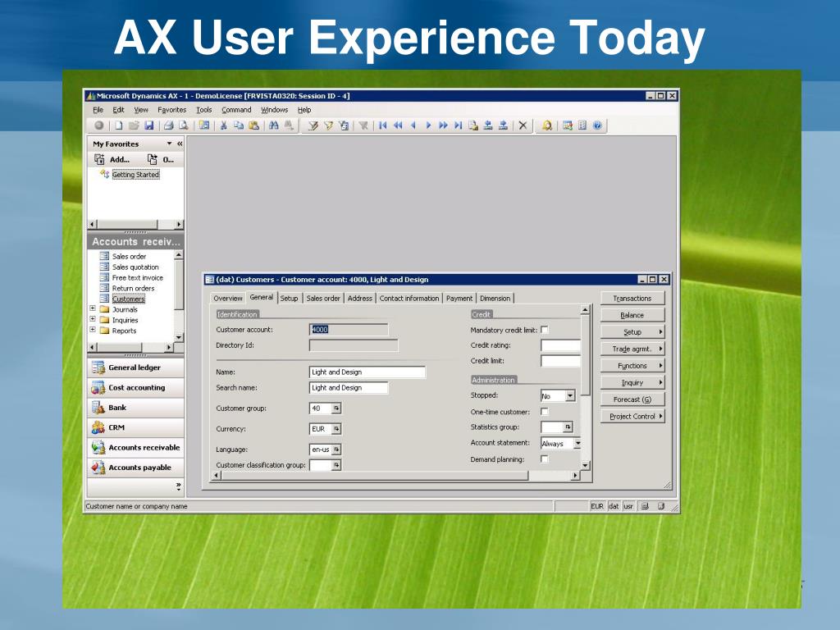Open the CRM module

click(135, 427)
